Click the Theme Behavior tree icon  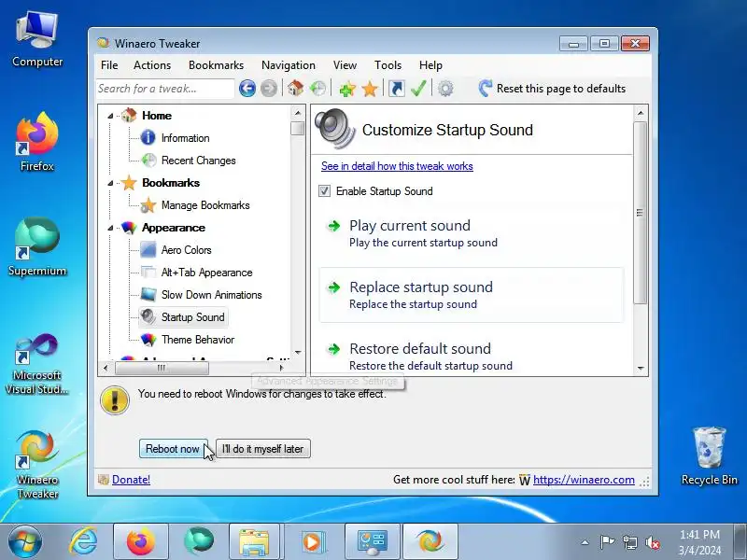148,340
